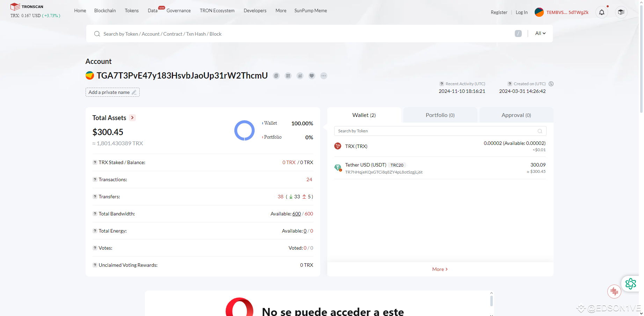Screen dimensions: 644x316
Task: Click the pencil icon in Add a private name
Action: [x=134, y=92]
